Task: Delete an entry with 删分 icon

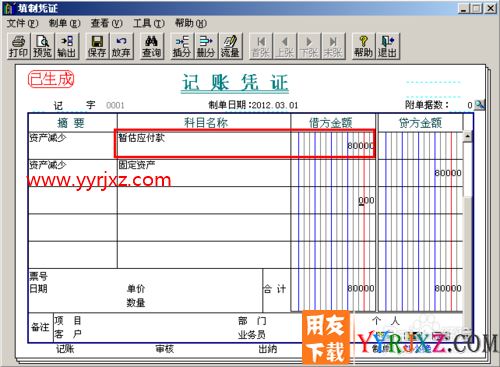Action: coord(206,46)
